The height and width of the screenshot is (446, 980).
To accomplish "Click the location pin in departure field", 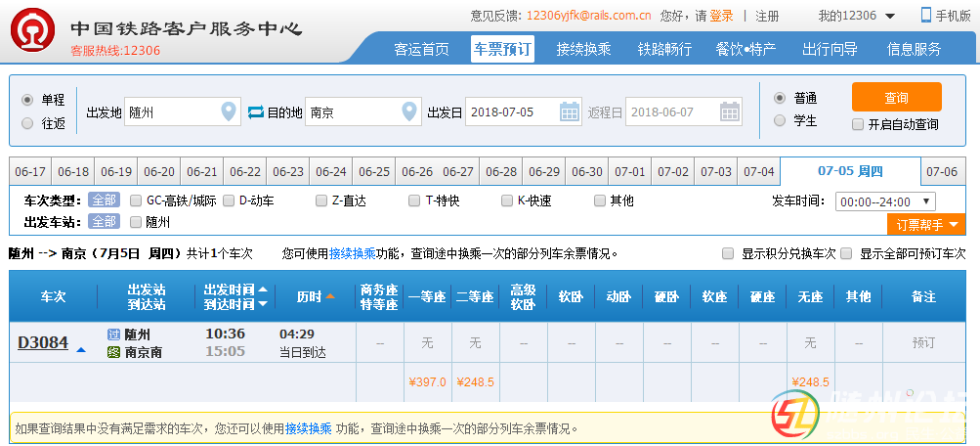I will (x=229, y=112).
